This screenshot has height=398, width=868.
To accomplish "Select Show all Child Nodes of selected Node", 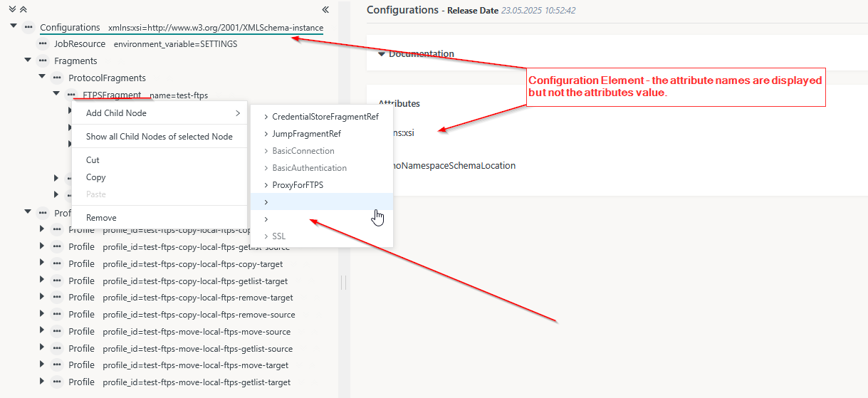I will coord(159,137).
